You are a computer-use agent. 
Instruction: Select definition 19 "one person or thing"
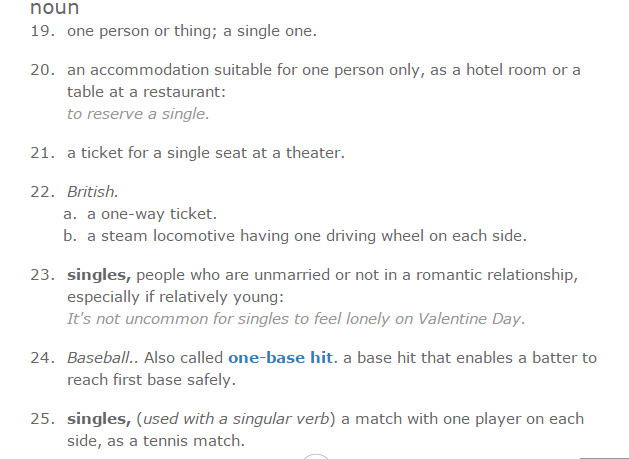coord(191,30)
